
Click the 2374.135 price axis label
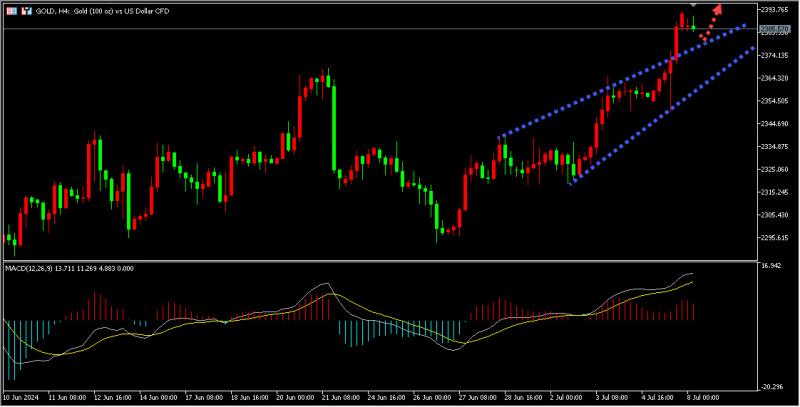[x=776, y=55]
